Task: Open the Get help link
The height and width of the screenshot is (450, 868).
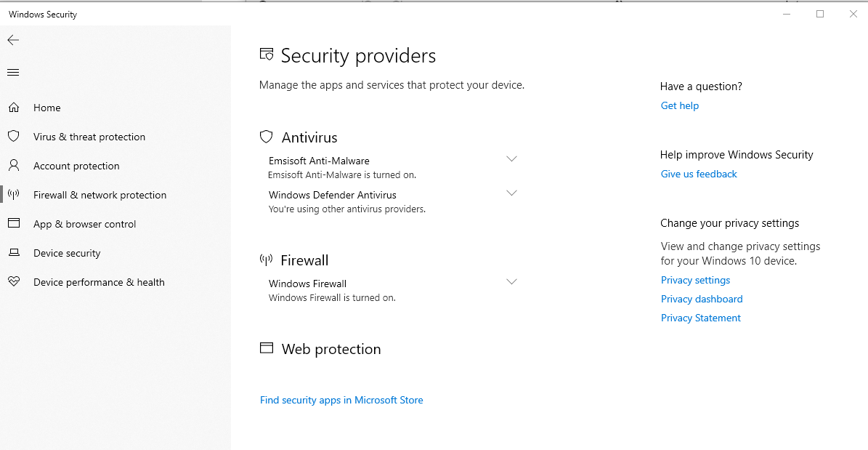Action: tap(680, 105)
